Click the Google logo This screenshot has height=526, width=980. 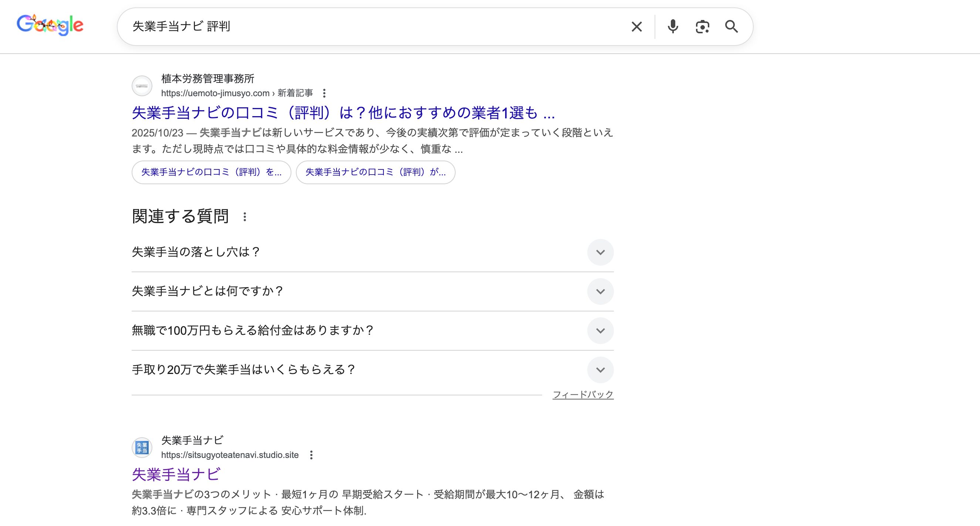[x=50, y=25]
